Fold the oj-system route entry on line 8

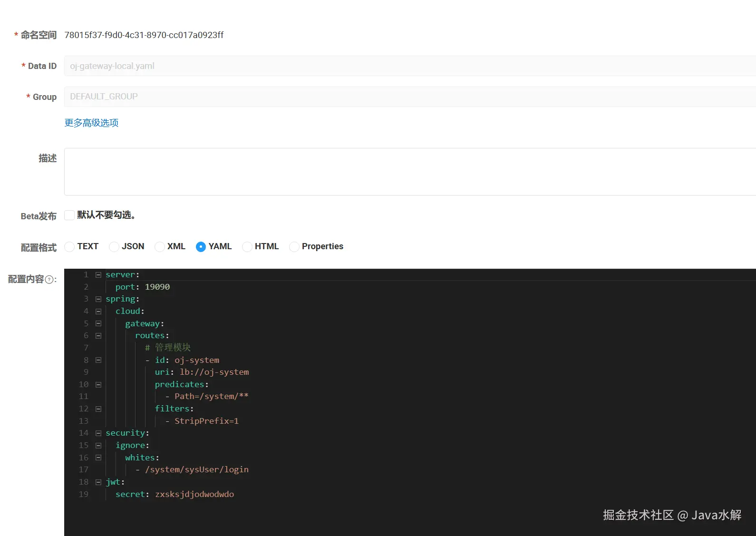click(98, 360)
